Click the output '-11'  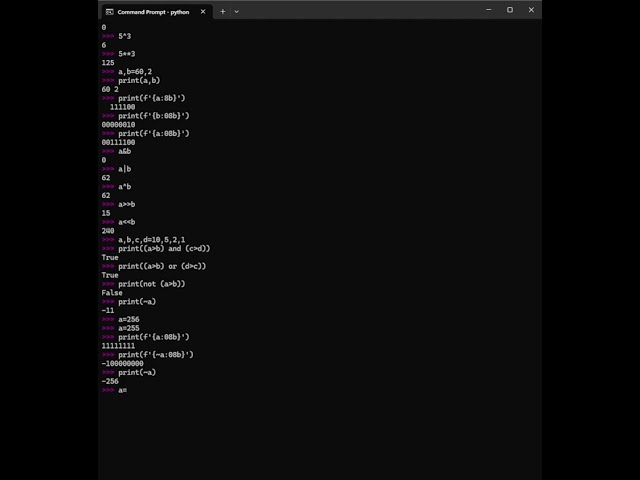(x=108, y=311)
